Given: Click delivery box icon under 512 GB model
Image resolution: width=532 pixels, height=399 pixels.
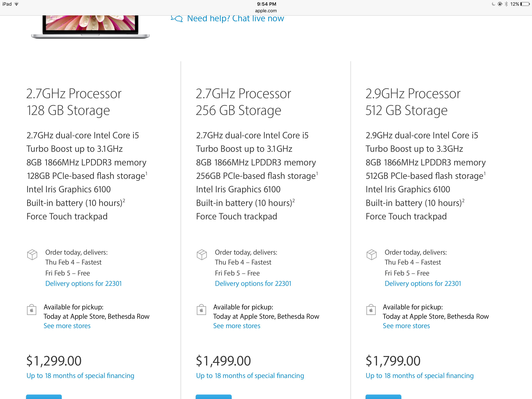Looking at the screenshot, I should point(371,255).
